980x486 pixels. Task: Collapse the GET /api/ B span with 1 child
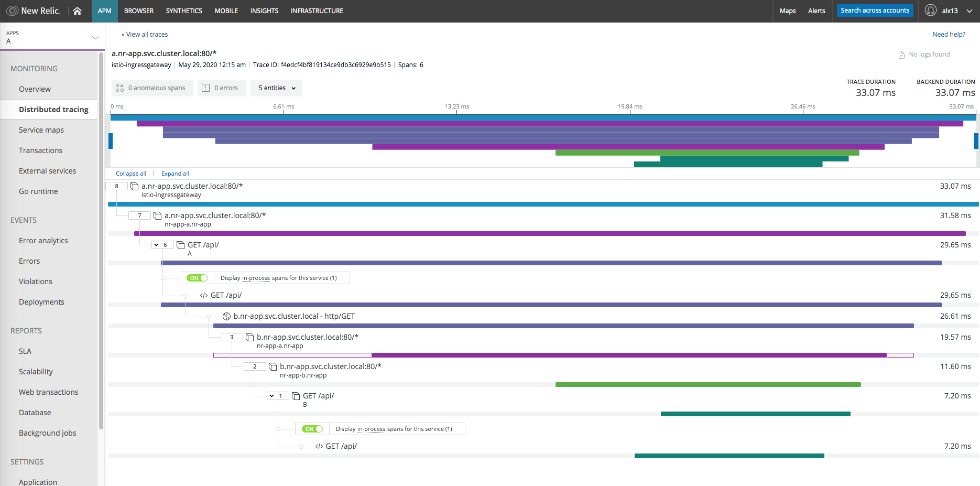pos(271,396)
